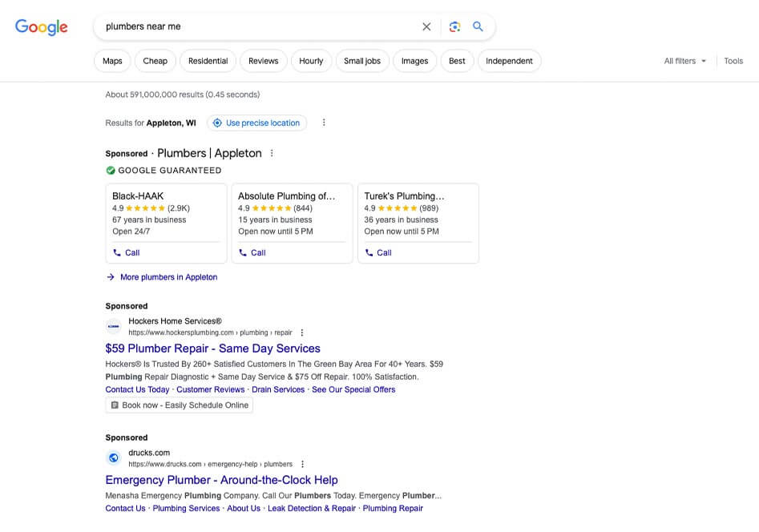Call Black-HAAK plumber
The height and width of the screenshot is (532, 759).
click(127, 252)
